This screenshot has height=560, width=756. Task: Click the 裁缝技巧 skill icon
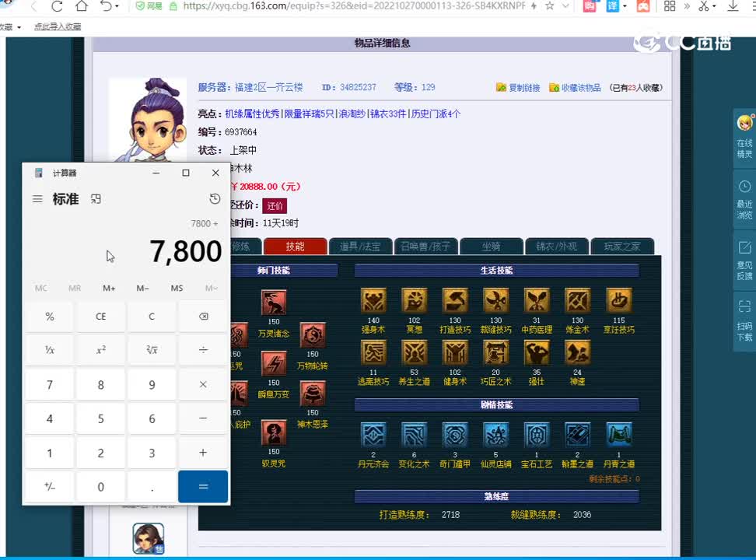[x=495, y=301]
